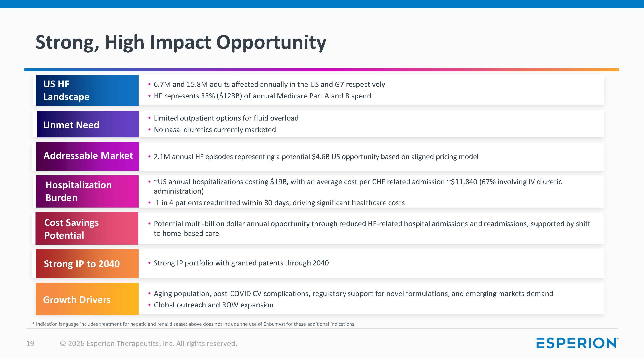
Task: Click the "Addressable Market" label box
Action: [87, 156]
